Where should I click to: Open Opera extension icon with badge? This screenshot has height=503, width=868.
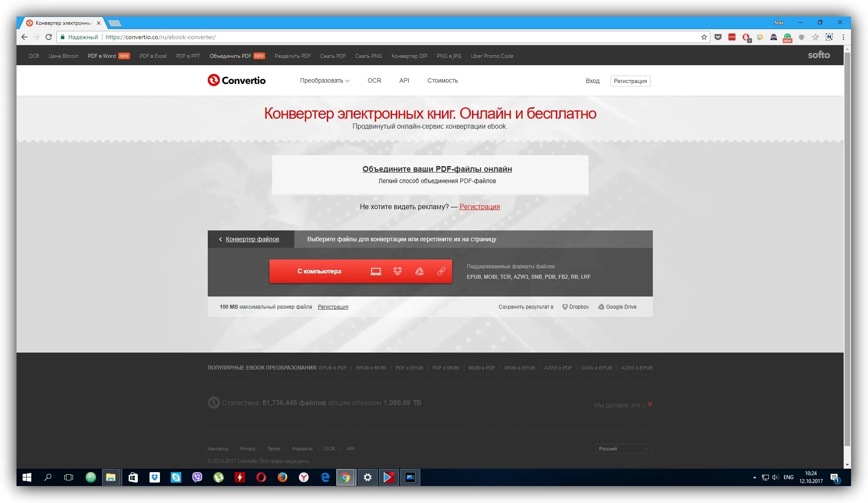click(x=746, y=37)
